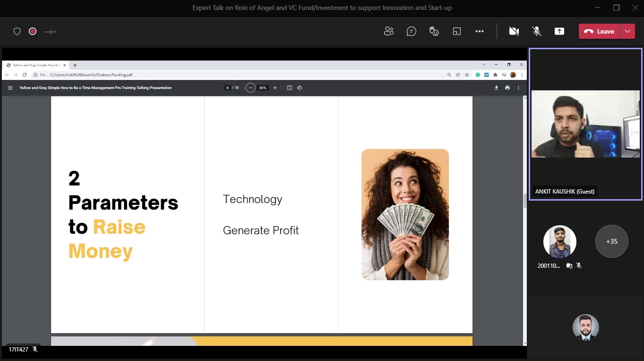Select ANKIT KAUSHIK (Guest) video tile
644x361 pixels.
[x=585, y=124]
